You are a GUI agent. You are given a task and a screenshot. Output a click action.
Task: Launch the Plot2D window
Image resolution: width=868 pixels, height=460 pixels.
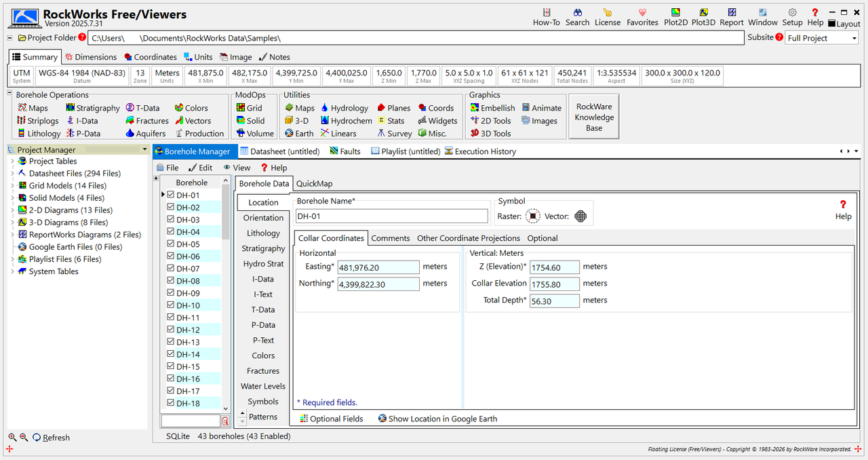click(x=675, y=17)
